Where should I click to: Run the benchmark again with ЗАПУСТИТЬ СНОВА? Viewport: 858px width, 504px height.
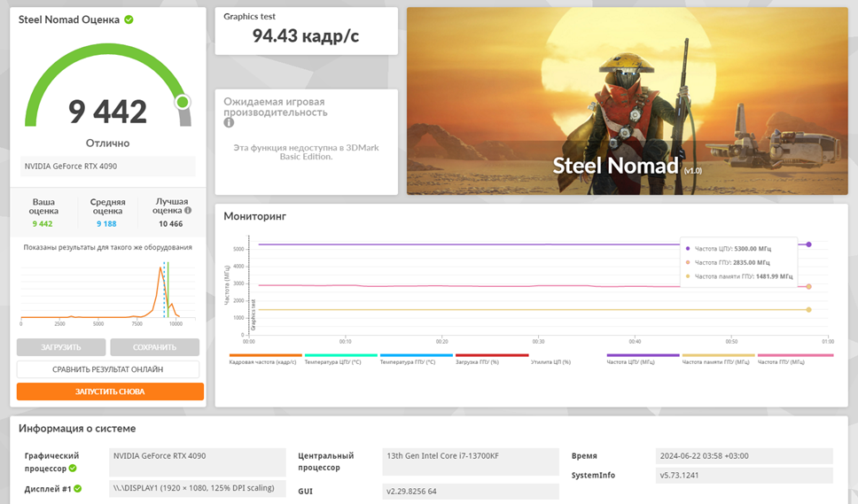pyautogui.click(x=110, y=392)
